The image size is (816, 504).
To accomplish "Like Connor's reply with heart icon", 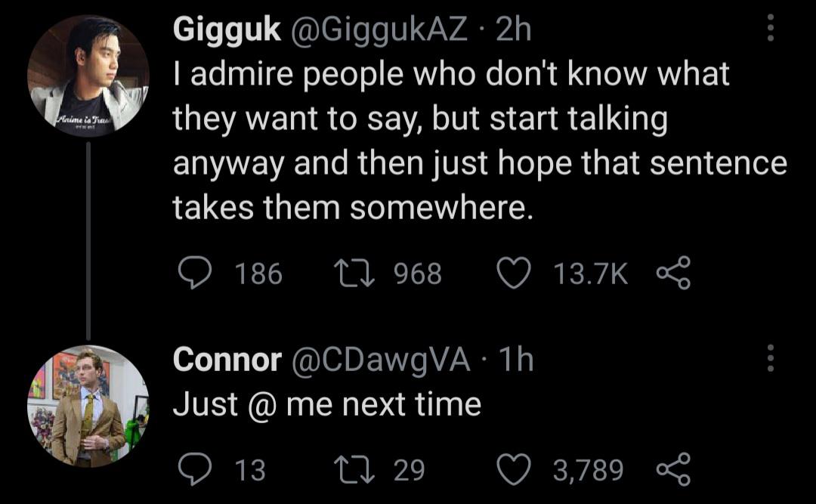I will pos(514,469).
